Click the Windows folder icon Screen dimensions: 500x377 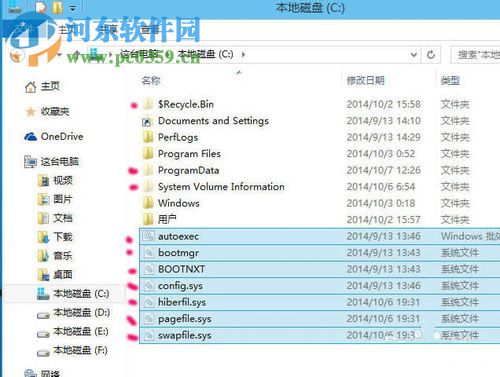148,203
